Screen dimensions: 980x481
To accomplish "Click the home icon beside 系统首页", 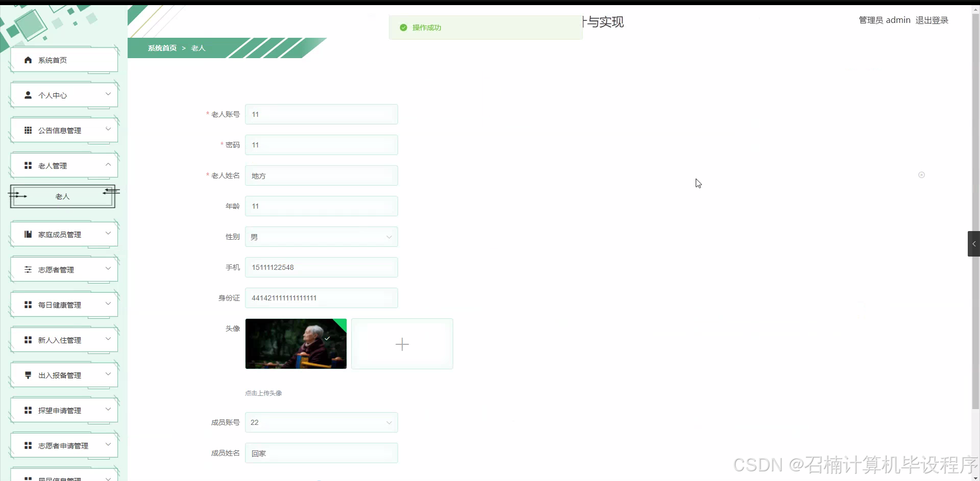I will 28,60.
